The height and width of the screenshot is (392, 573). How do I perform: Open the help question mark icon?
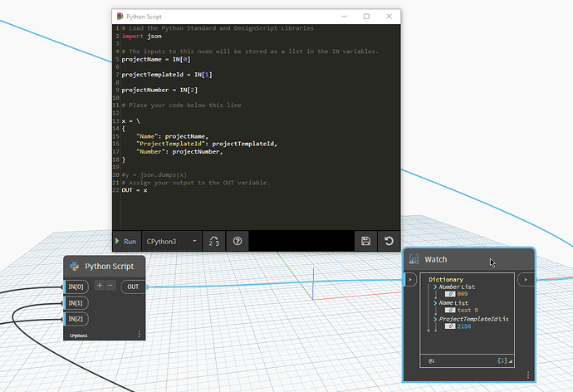click(x=238, y=242)
